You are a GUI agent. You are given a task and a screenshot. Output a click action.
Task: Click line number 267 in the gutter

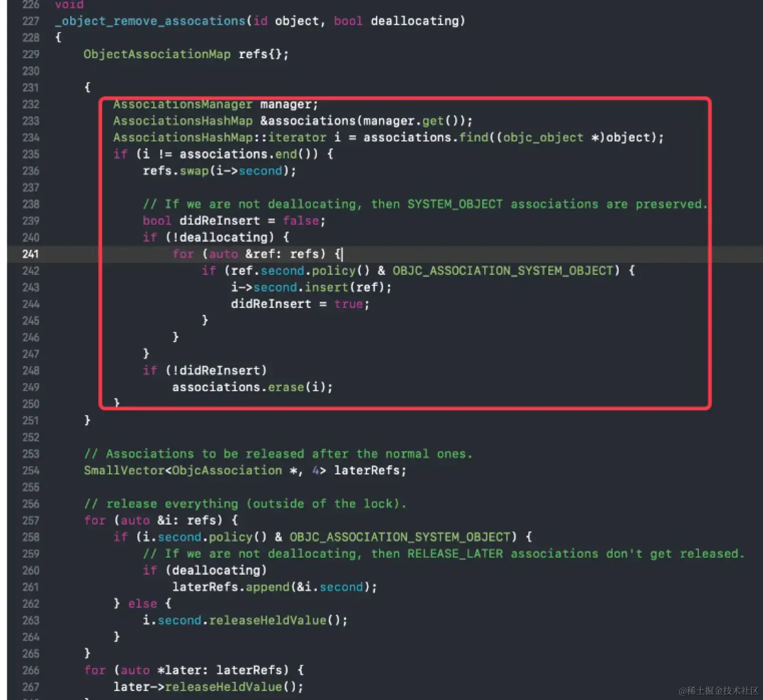[x=31, y=687]
